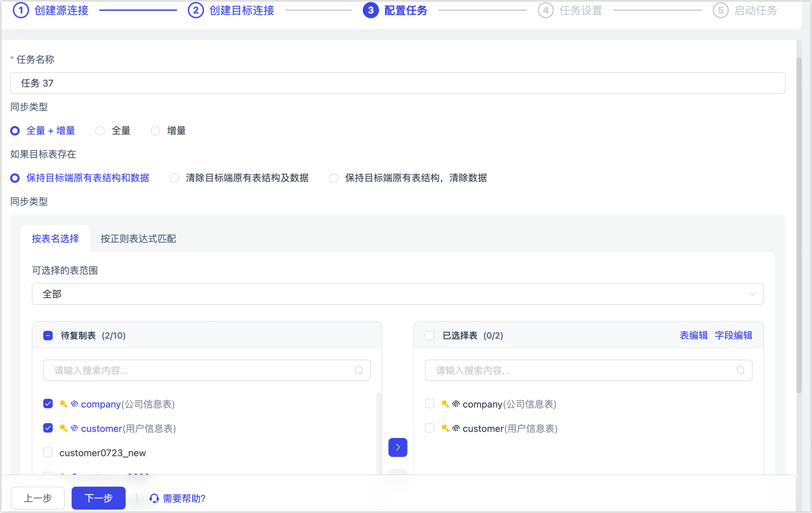Screen dimensions: 812x513
Task: Click the key icon beside customer in 已选择表
Action: 445,429
